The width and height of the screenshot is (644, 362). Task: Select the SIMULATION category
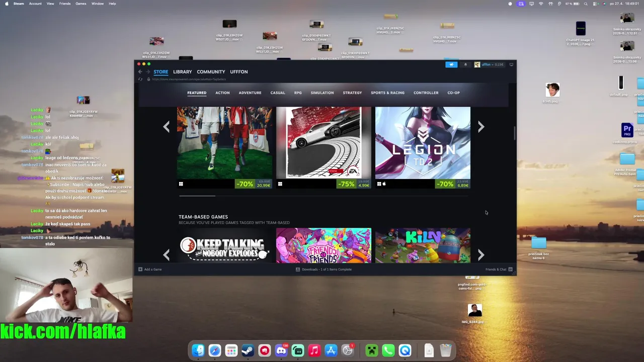tap(322, 93)
